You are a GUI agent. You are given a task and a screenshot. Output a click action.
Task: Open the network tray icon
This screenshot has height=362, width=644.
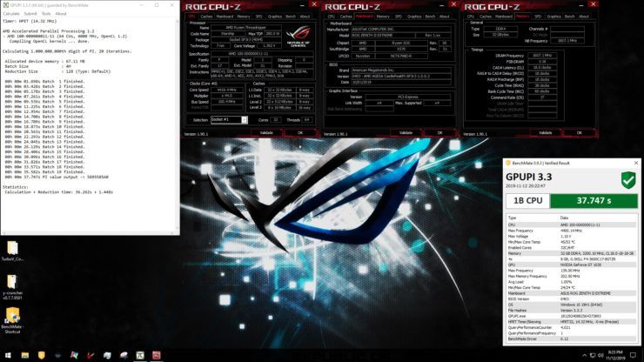pyautogui.click(x=593, y=355)
